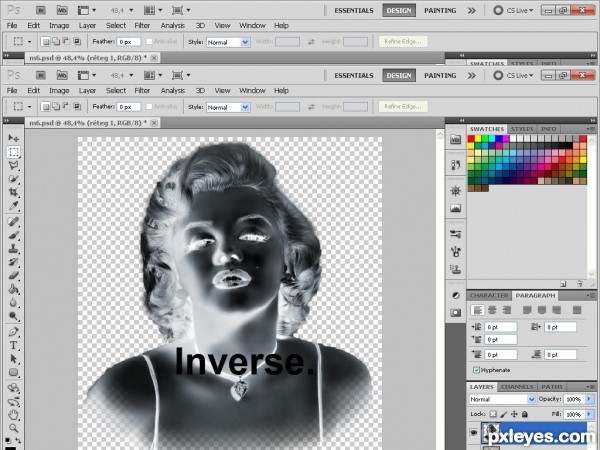Select the Zoom tool

click(x=14, y=428)
